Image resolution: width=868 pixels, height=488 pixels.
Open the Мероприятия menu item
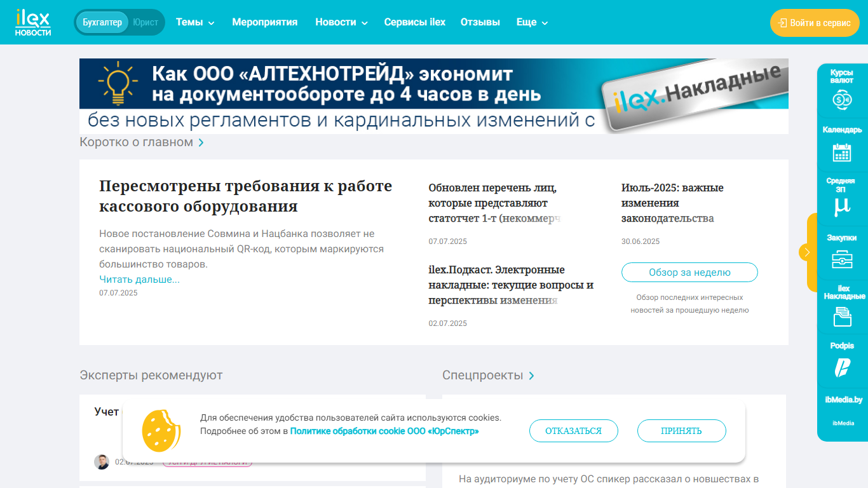point(265,22)
